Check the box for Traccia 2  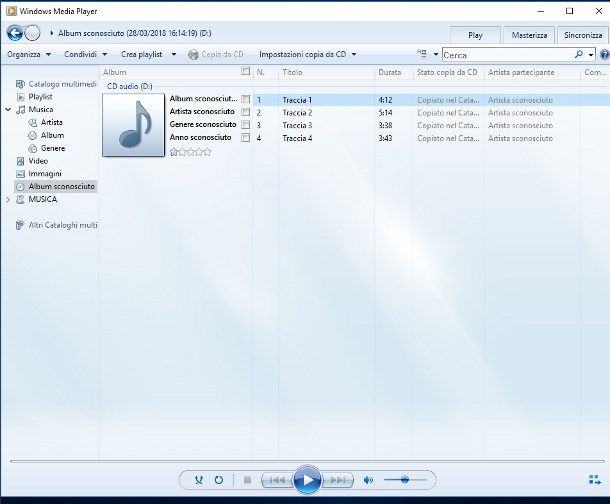[245, 112]
